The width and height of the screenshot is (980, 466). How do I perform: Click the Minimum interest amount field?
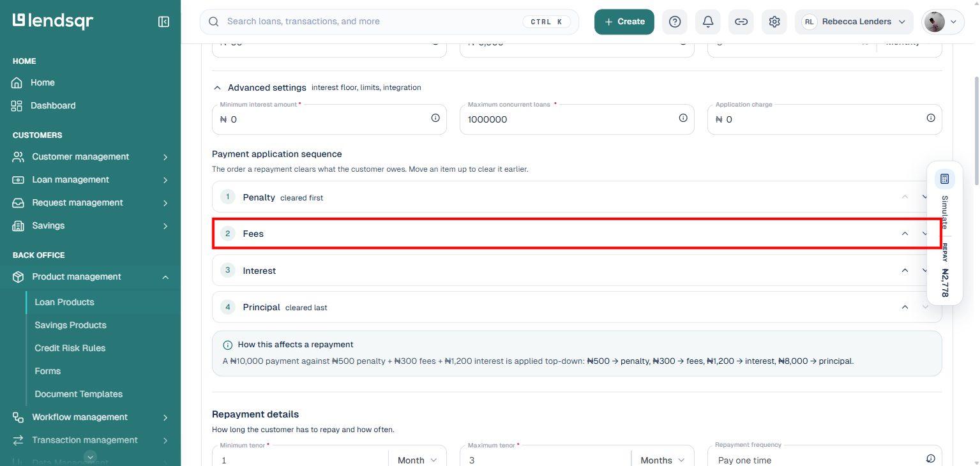pos(329,119)
